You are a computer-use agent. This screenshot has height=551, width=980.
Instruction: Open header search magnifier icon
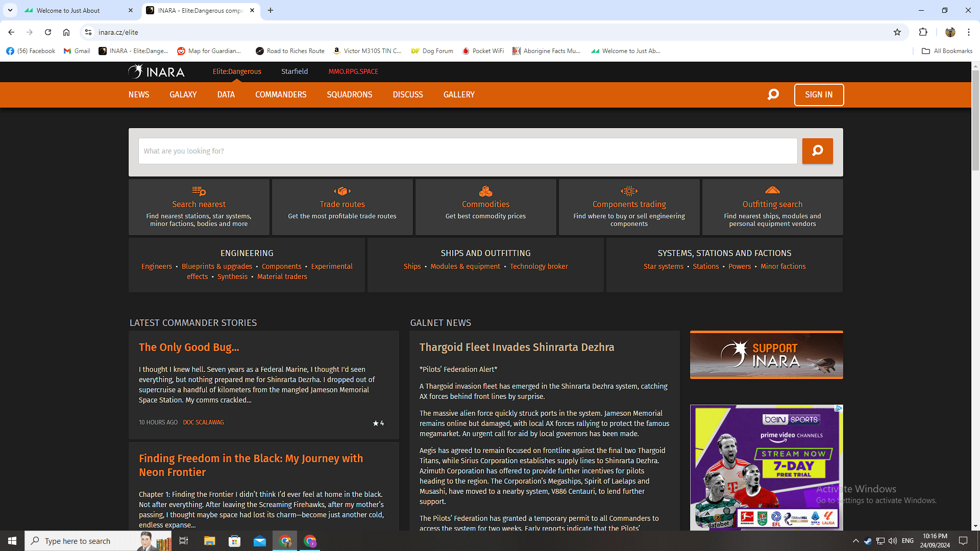pyautogui.click(x=773, y=94)
